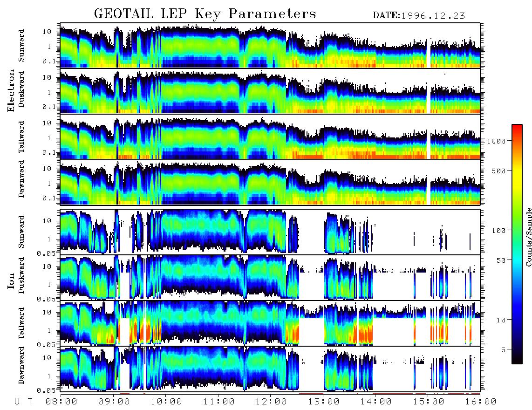Viewport: 532px width, 410px height.
Task: Click the 08:00 time axis label
Action: coord(61,402)
